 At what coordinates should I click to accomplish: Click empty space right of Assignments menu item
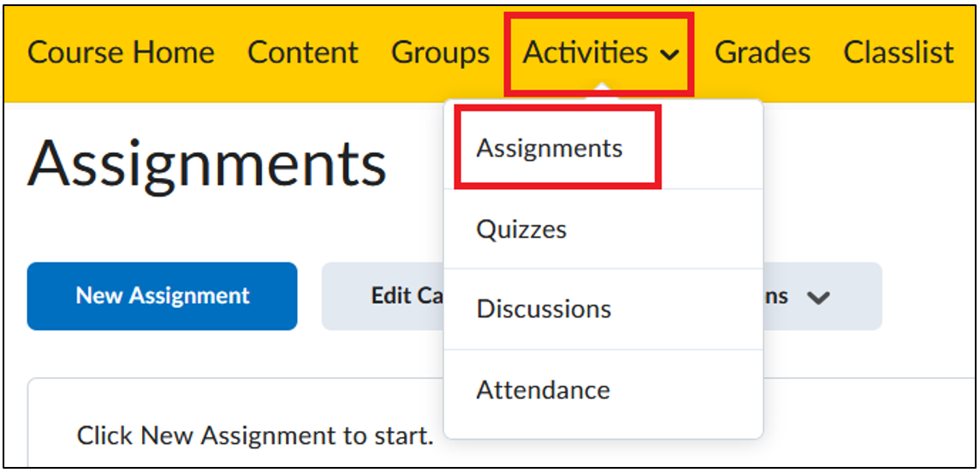tap(710, 148)
